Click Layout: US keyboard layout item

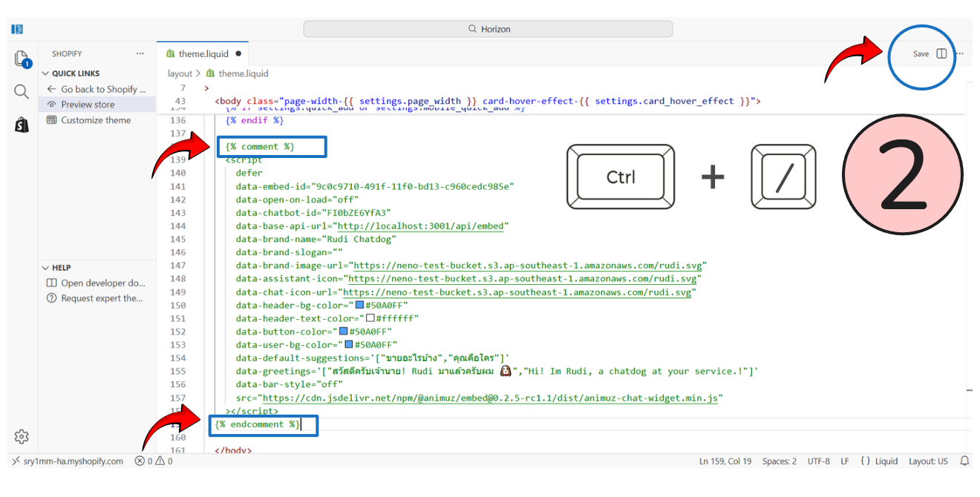(928, 461)
